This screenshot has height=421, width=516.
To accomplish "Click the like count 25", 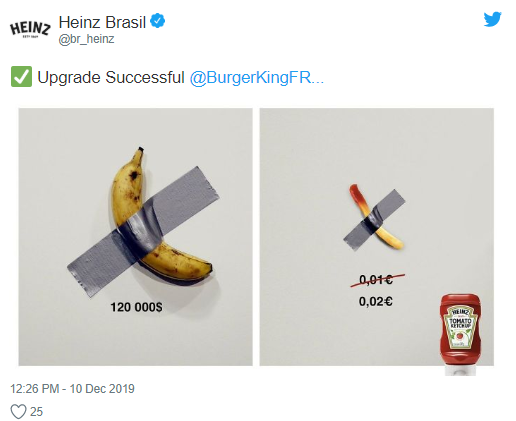I will pyautogui.click(x=36, y=412).
